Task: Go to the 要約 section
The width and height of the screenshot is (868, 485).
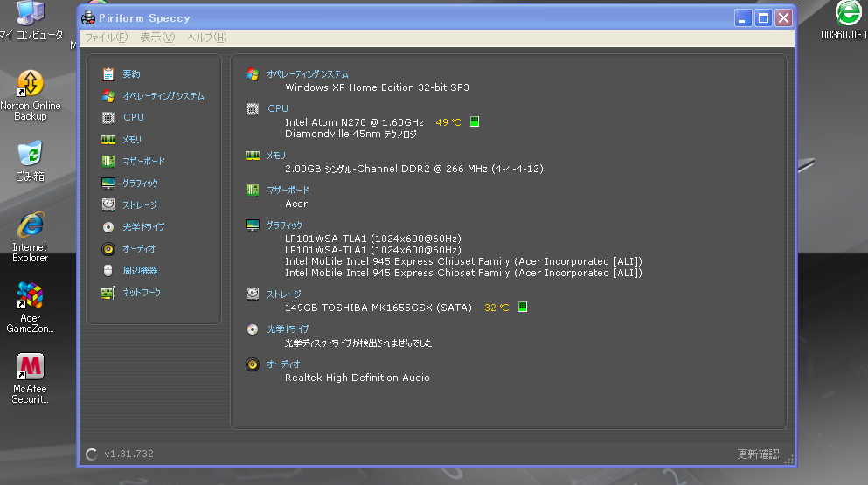Action: [x=131, y=74]
